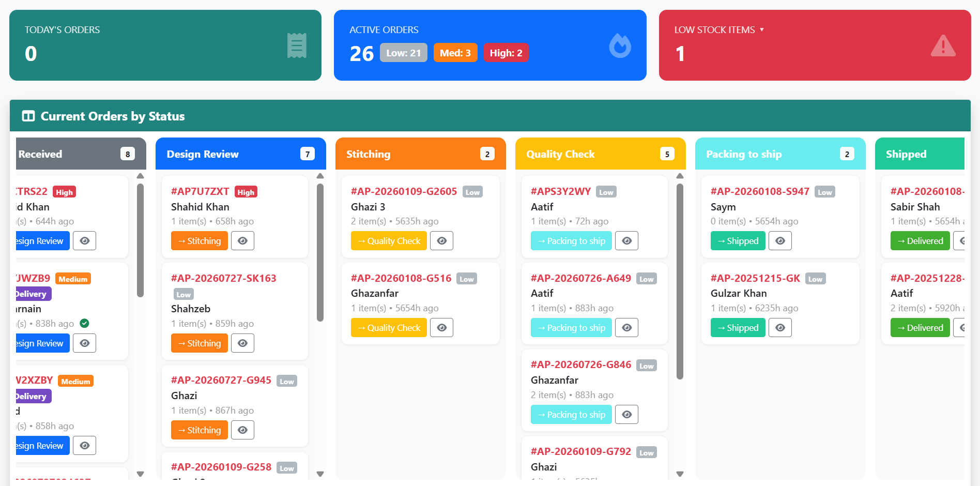Move #AP-20260726-A649 to Packing to ship
Screen dimensions: 980x486
(x=571, y=328)
